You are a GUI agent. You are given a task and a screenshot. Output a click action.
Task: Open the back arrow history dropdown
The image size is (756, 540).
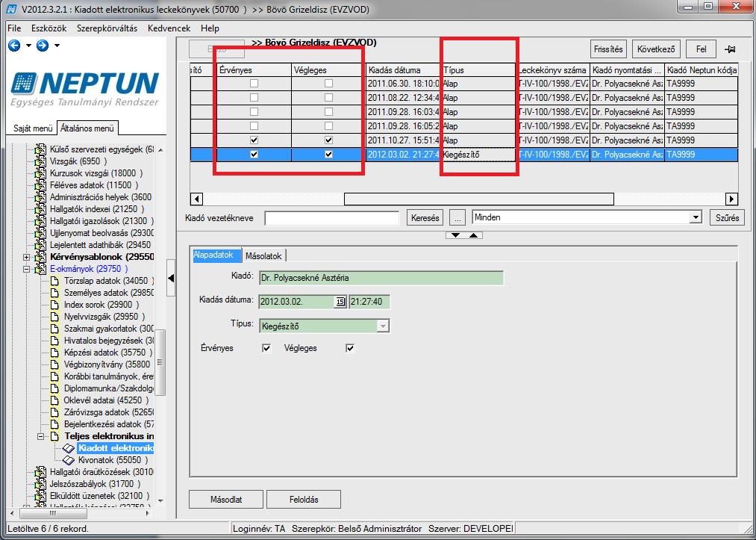coord(28,46)
